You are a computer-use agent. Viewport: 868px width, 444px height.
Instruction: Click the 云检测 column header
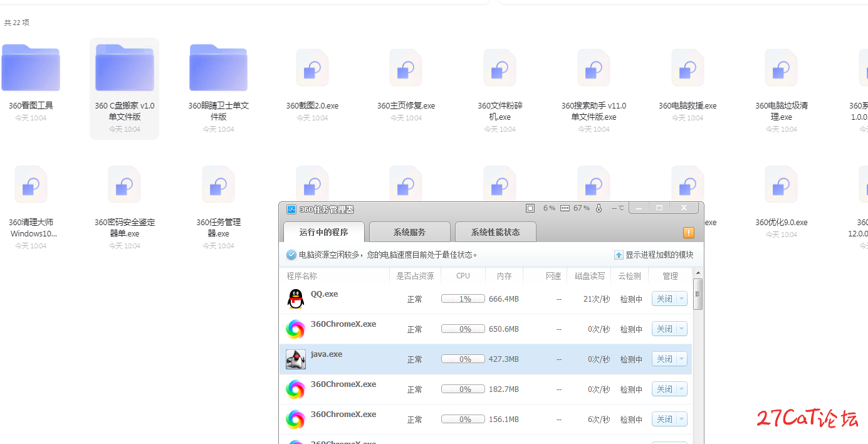(x=630, y=276)
